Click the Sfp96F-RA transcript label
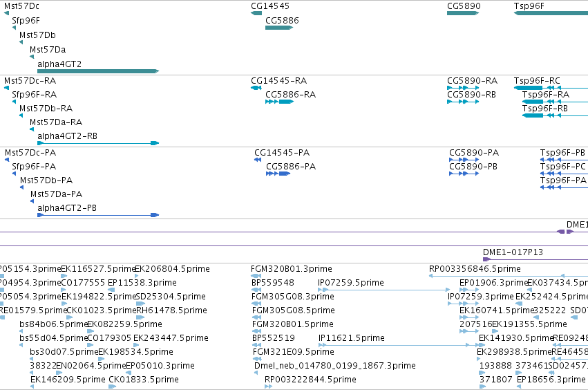The image size is (588, 390). [x=34, y=95]
